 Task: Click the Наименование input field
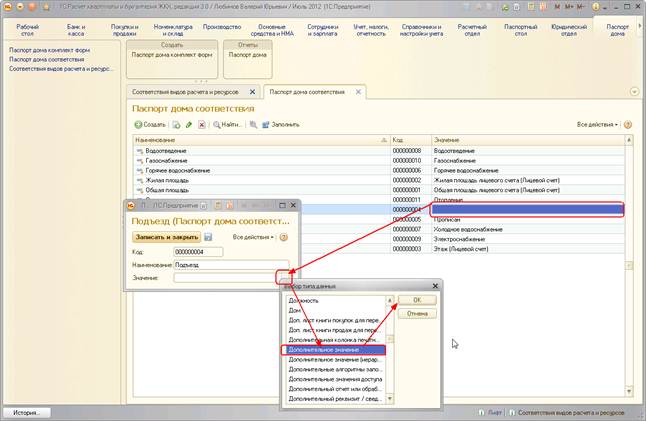point(230,265)
